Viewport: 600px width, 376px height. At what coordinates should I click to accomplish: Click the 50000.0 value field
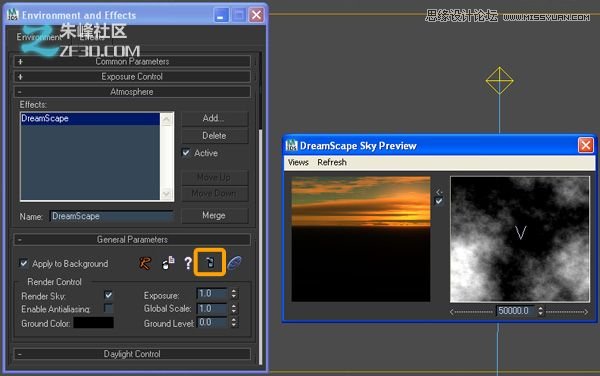pyautogui.click(x=516, y=311)
